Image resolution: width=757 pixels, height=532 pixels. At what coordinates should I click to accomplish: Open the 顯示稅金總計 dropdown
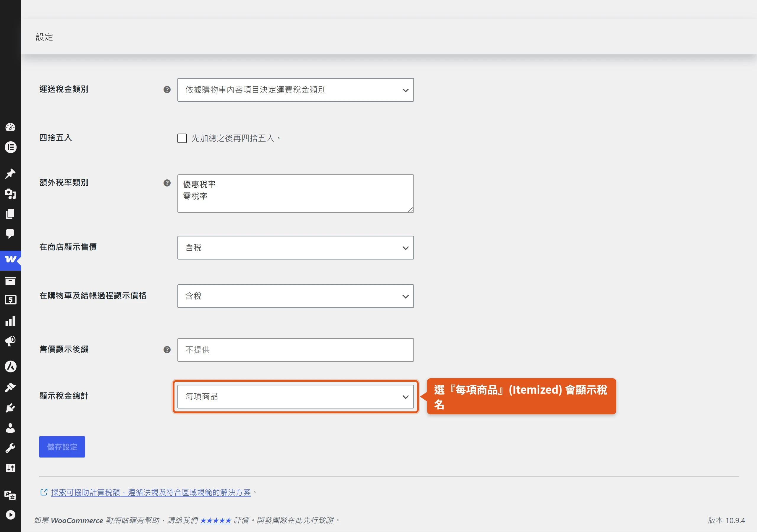click(295, 397)
